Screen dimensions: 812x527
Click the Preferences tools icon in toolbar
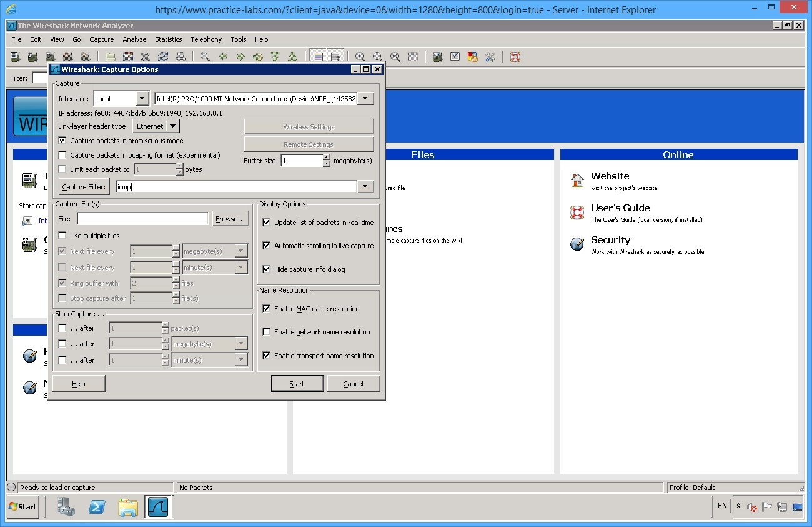[490, 57]
